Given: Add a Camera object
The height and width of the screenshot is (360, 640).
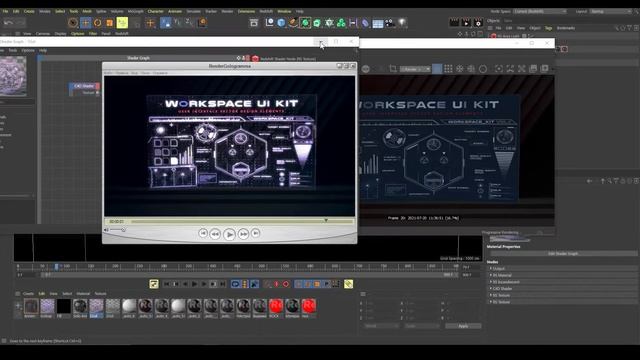Looking at the screenshot, I should click(390, 23).
